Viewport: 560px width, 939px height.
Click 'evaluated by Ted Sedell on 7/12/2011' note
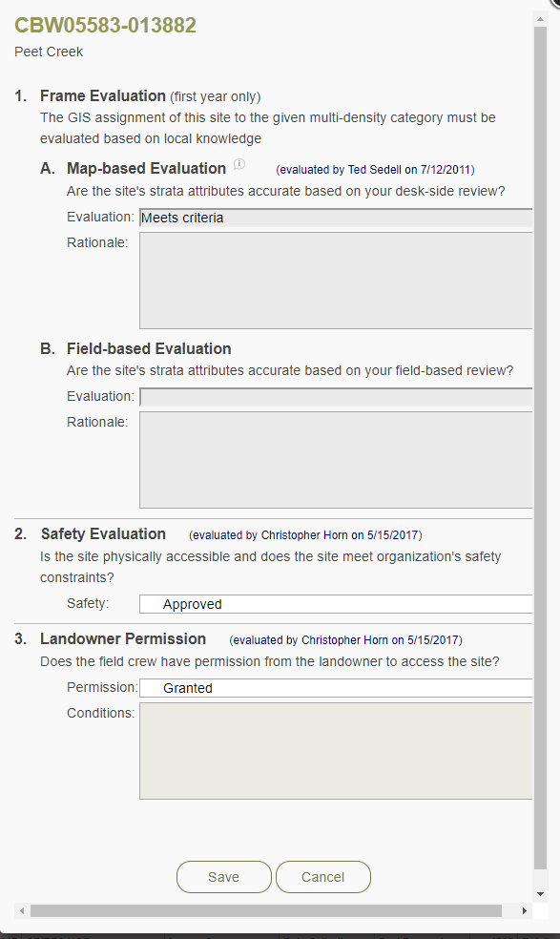tap(376, 170)
